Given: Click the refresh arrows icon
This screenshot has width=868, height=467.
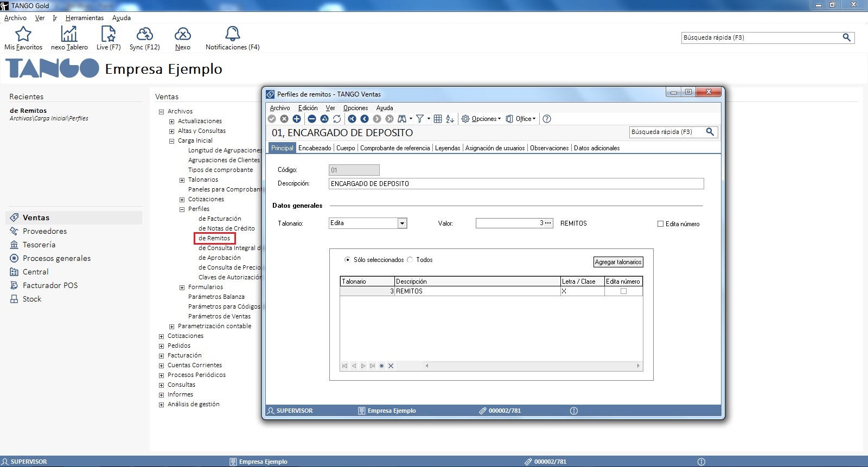Looking at the screenshot, I should pyautogui.click(x=337, y=119).
